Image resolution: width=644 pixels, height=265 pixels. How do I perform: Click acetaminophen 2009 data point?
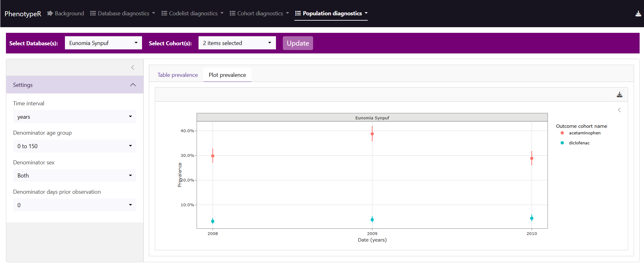click(x=372, y=134)
